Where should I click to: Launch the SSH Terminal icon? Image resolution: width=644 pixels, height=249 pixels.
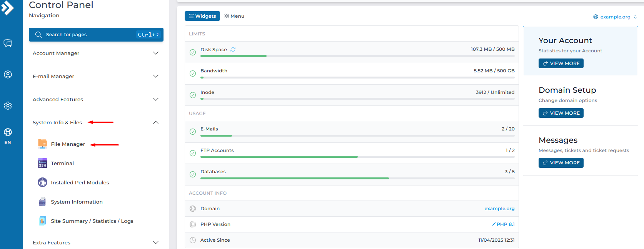coord(42,163)
